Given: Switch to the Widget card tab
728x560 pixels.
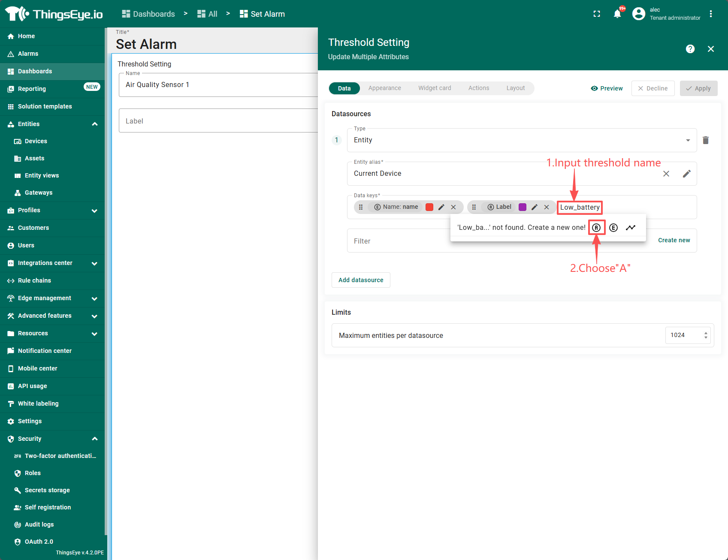Looking at the screenshot, I should (435, 88).
